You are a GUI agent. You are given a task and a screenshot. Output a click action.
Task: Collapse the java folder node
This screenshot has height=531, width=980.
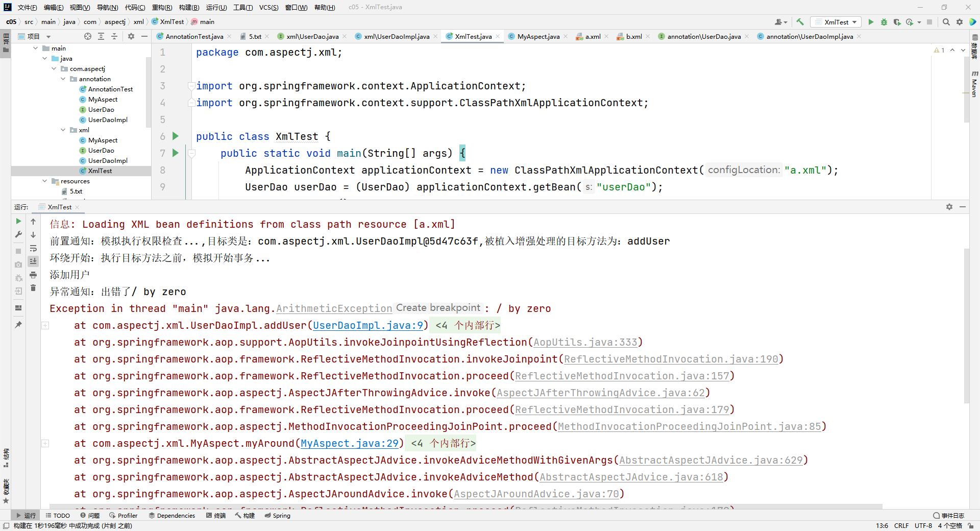click(x=45, y=58)
